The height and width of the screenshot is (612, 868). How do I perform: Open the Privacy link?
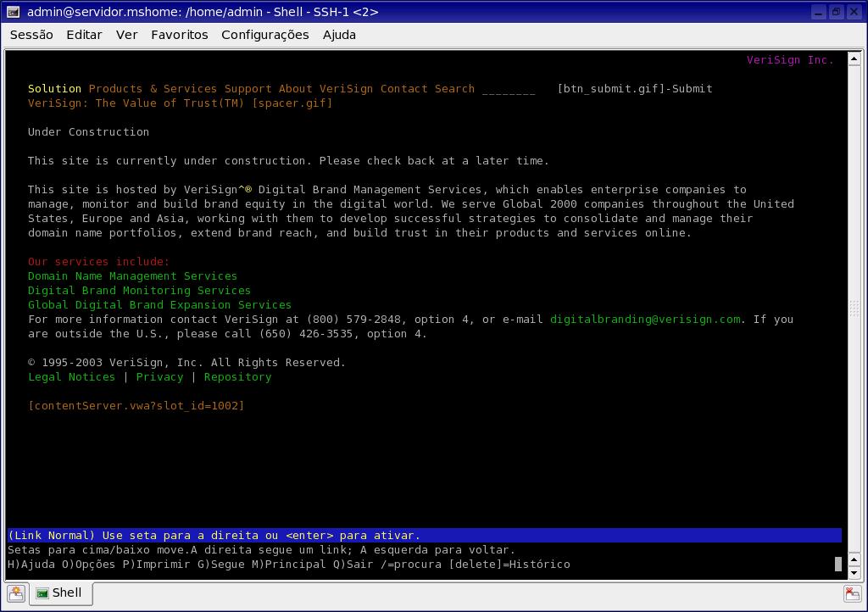click(x=159, y=377)
